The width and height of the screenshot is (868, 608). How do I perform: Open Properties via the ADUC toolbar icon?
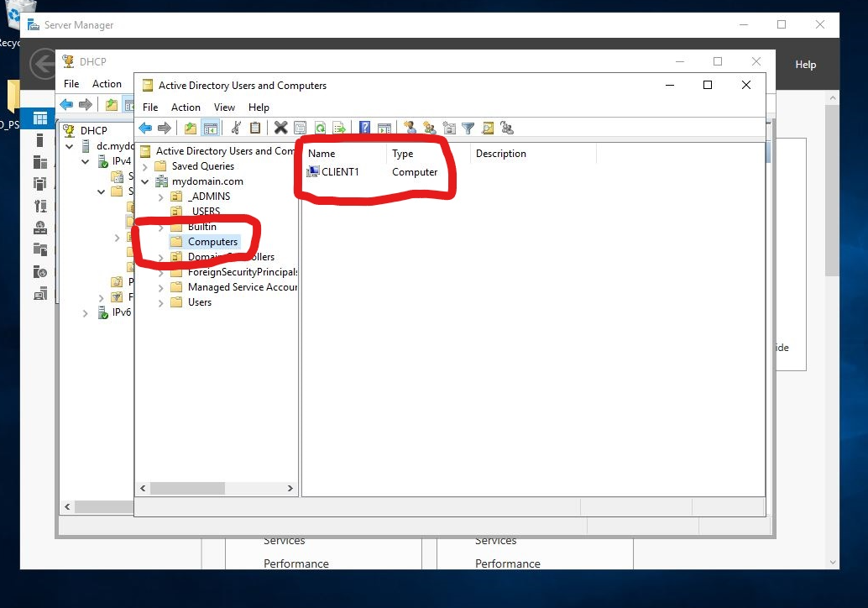(x=300, y=128)
